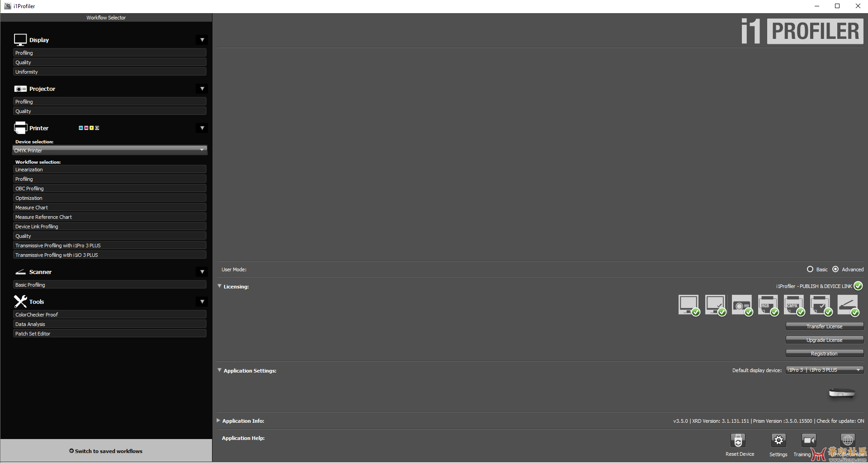Select Transmissive Profiling with i1iO 3 PLUS

110,255
